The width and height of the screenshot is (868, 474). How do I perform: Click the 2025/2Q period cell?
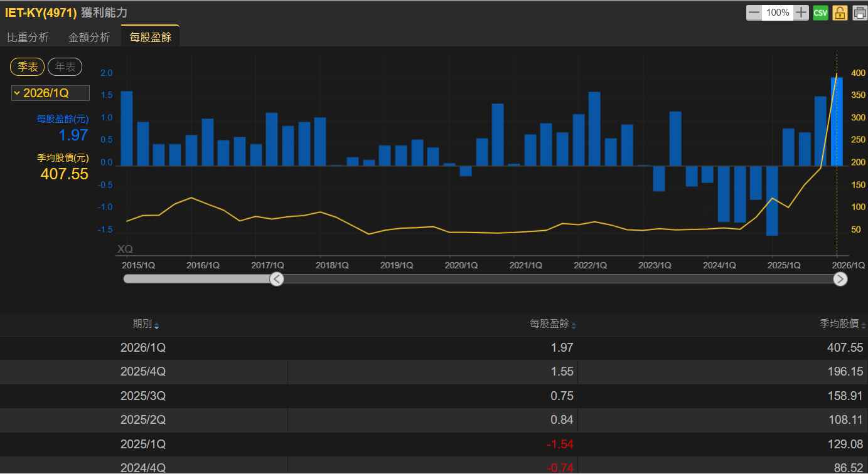click(x=143, y=420)
